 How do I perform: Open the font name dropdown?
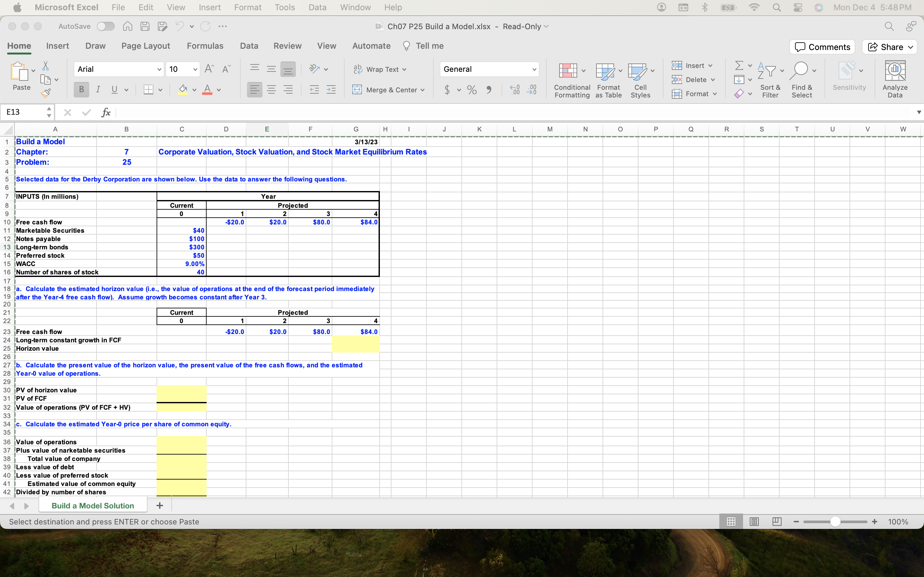coord(159,69)
